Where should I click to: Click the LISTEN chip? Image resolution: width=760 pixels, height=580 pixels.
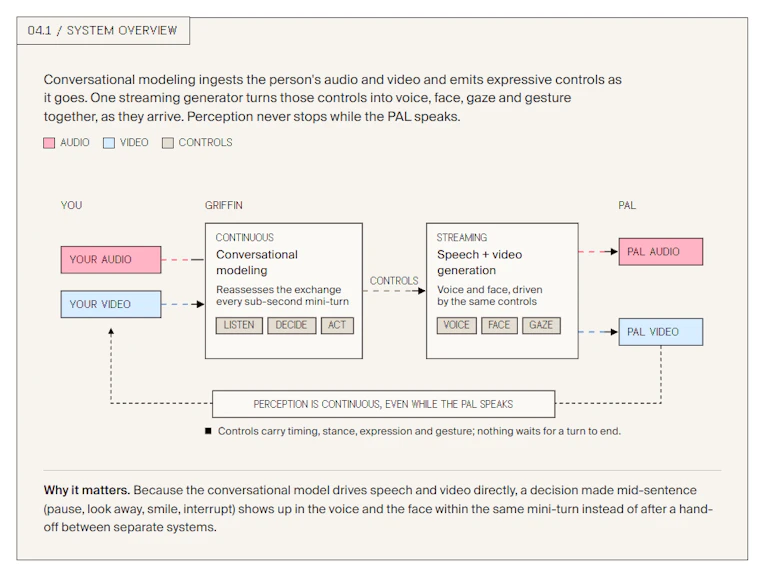pyautogui.click(x=239, y=325)
